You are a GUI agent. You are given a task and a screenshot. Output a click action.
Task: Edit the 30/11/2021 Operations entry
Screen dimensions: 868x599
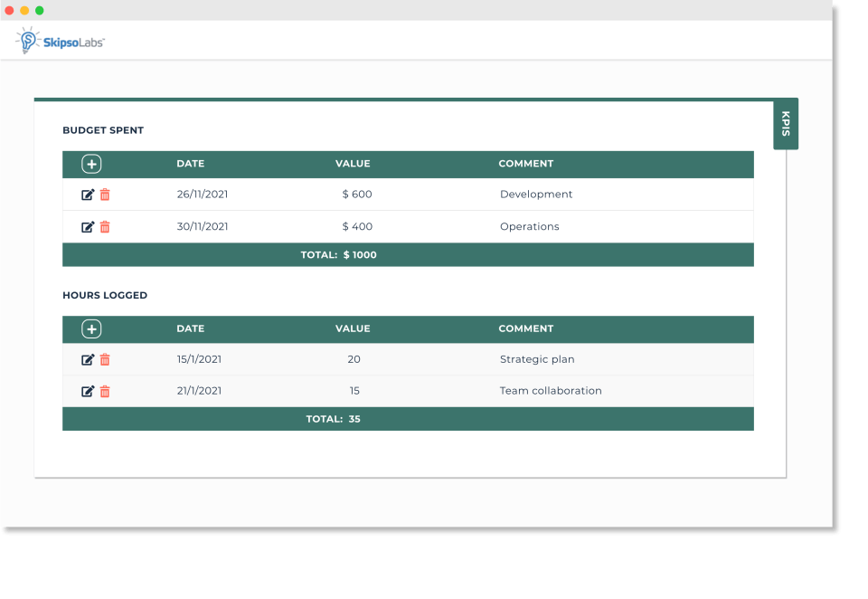click(88, 226)
